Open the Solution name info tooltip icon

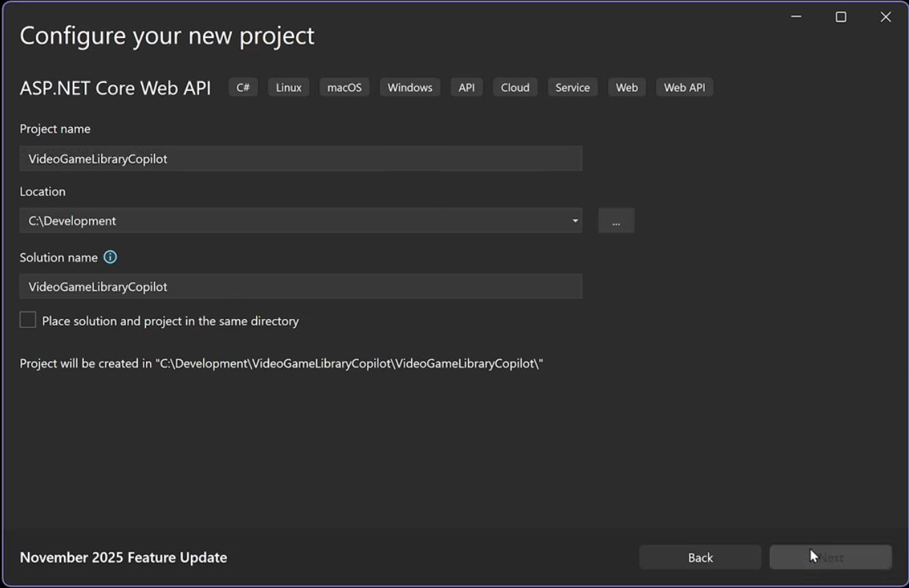(x=110, y=257)
